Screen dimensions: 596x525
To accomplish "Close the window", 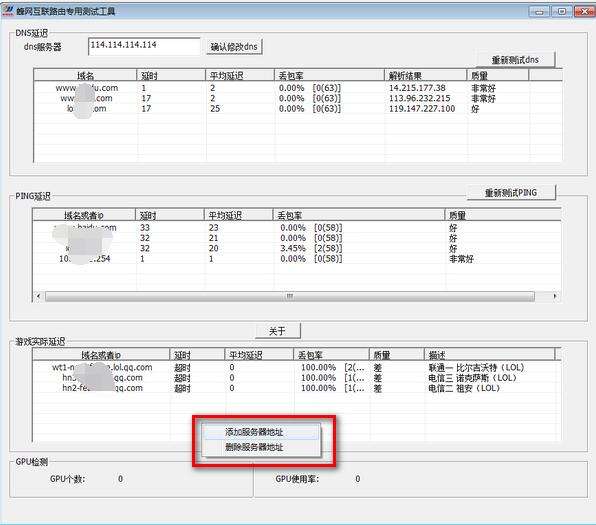I will coord(584,11).
